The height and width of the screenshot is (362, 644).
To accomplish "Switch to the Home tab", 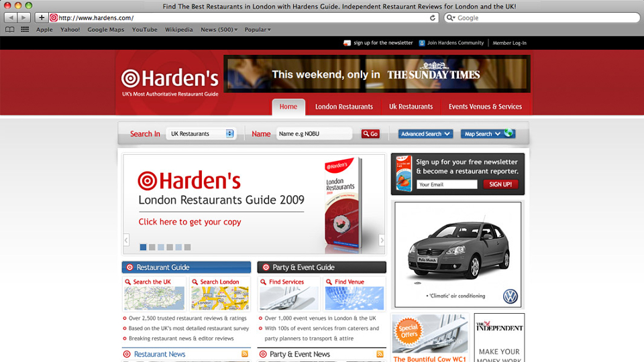I will click(288, 107).
